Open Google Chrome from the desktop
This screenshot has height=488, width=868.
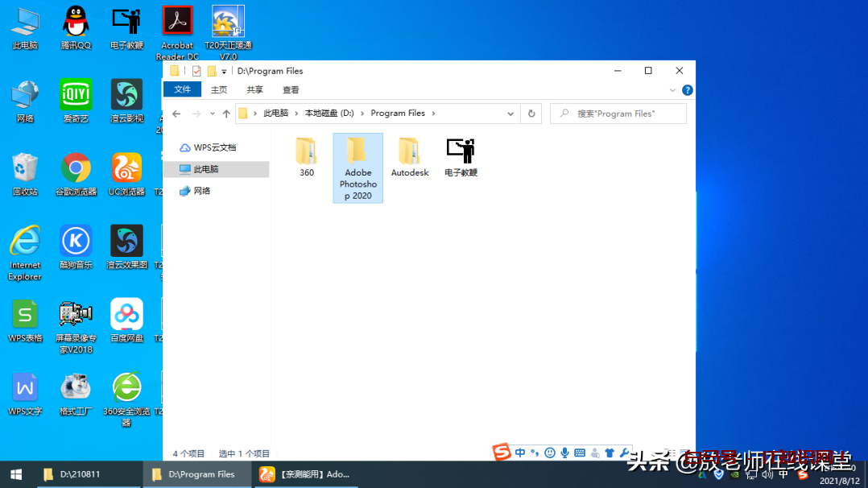[x=76, y=169]
